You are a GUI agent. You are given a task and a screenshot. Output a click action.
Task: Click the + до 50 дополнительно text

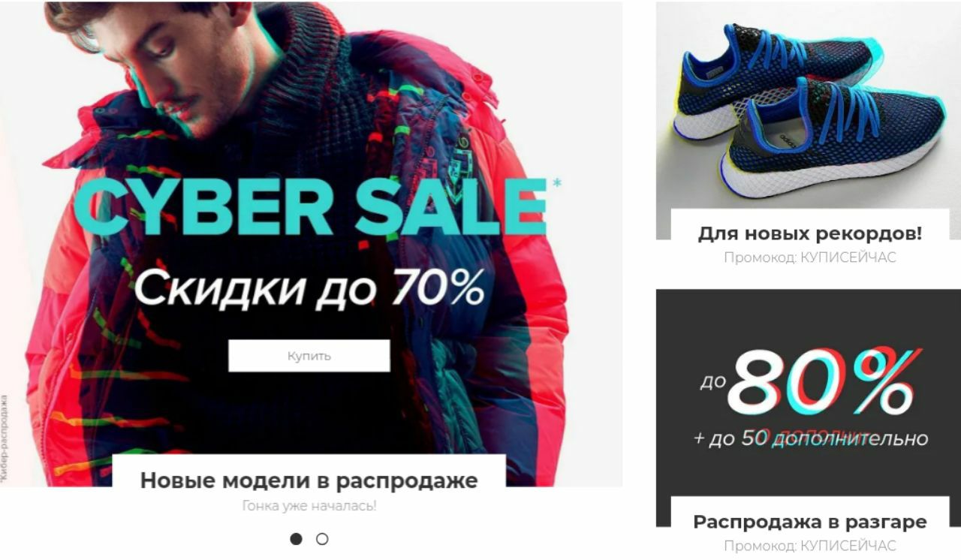(x=810, y=438)
